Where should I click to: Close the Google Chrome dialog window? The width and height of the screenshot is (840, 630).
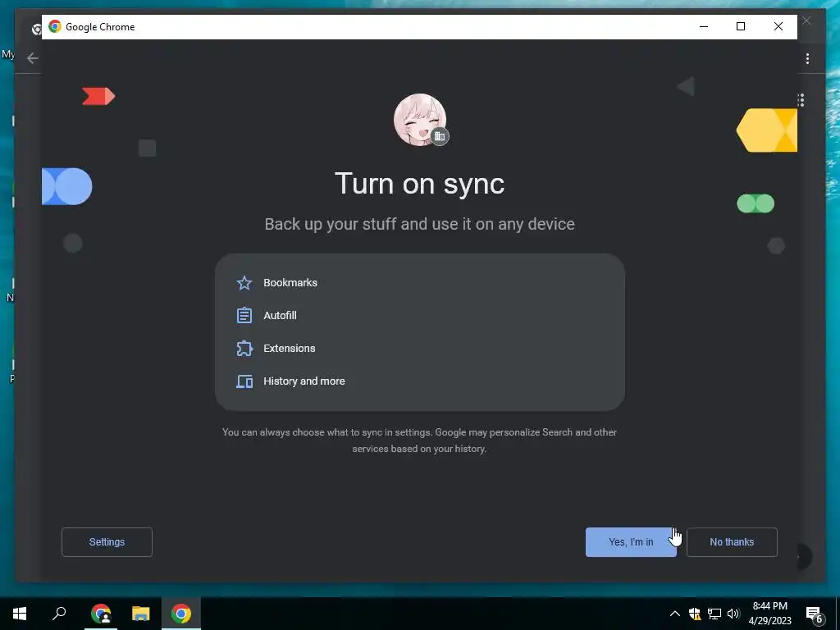tap(778, 27)
